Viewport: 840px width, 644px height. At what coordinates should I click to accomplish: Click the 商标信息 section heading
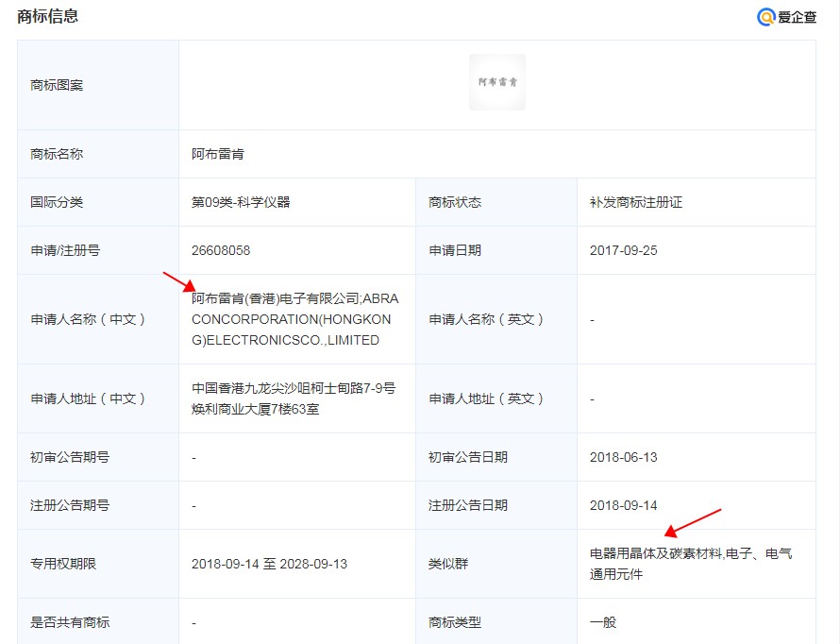[x=48, y=16]
